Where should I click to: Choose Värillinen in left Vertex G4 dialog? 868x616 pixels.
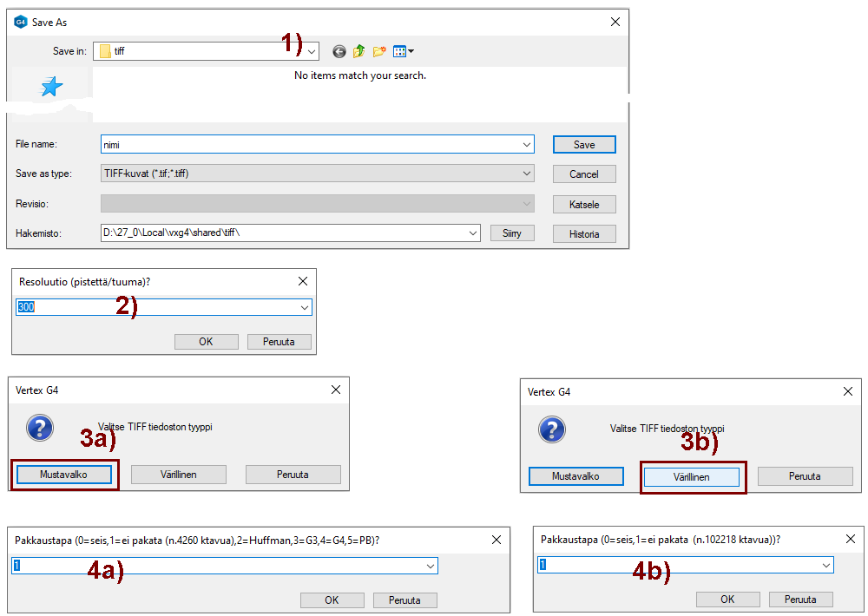tap(178, 475)
